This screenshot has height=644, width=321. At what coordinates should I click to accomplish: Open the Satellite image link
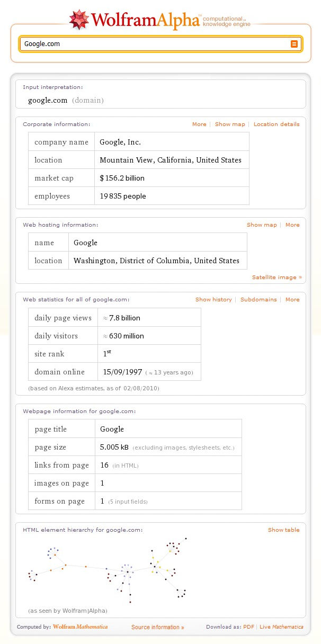click(277, 277)
